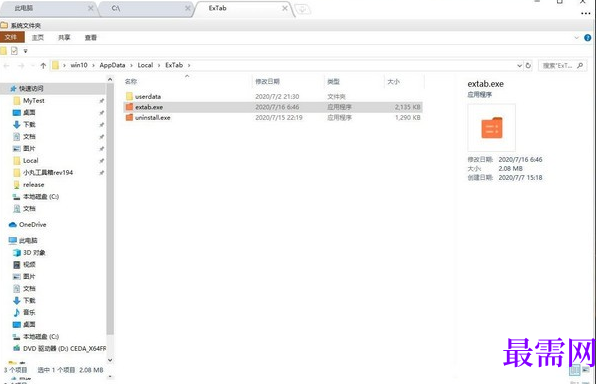Open the 共享 ribbon tab
The height and width of the screenshot is (384, 615).
click(x=64, y=38)
